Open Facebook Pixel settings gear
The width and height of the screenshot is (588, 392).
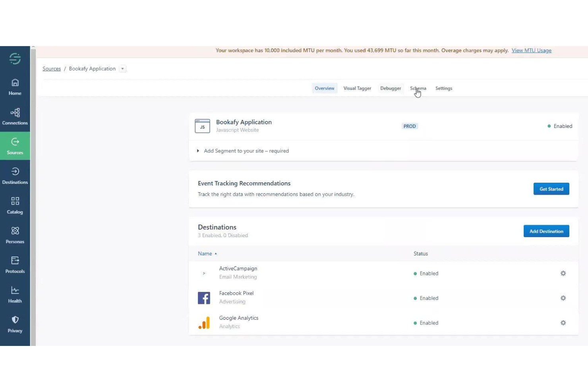[563, 298]
